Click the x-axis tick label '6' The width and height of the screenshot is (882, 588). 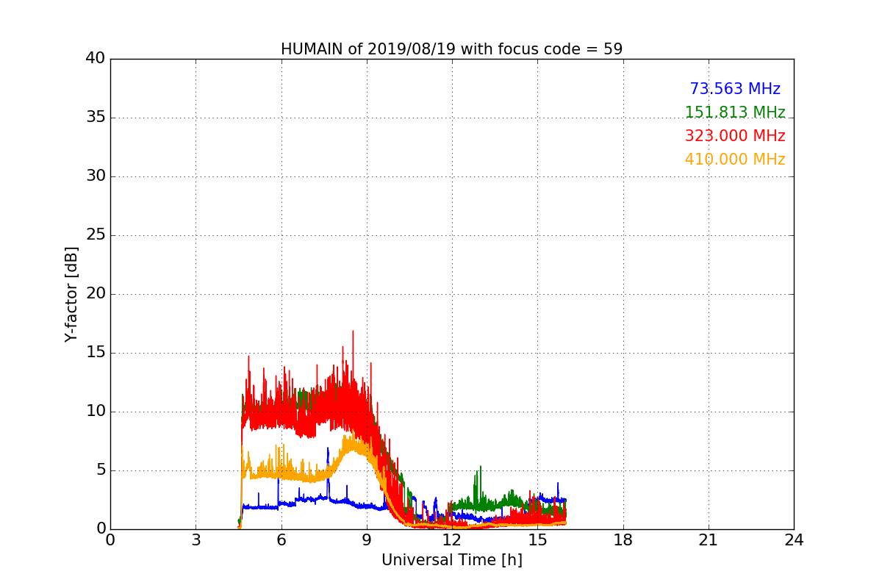(x=281, y=540)
